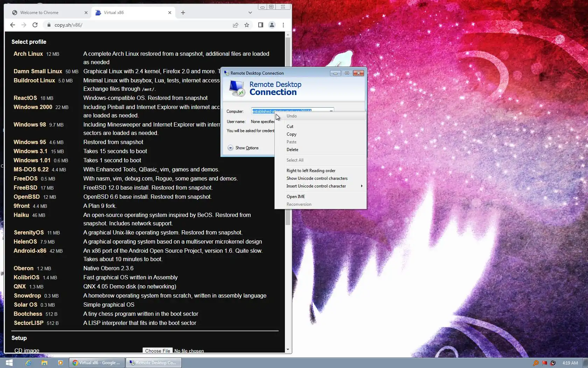View site information lock icon
This screenshot has width=588, height=368.
49,25
